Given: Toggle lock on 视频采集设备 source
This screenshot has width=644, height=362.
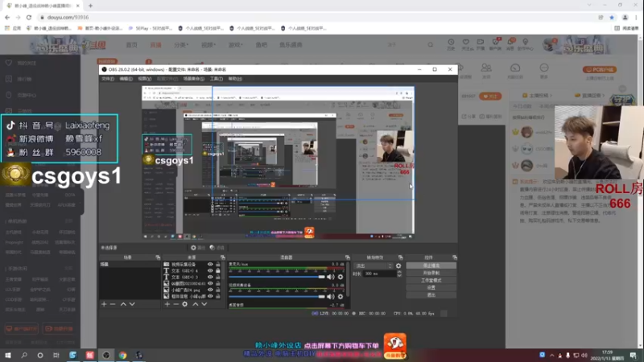Looking at the screenshot, I should coord(217,265).
